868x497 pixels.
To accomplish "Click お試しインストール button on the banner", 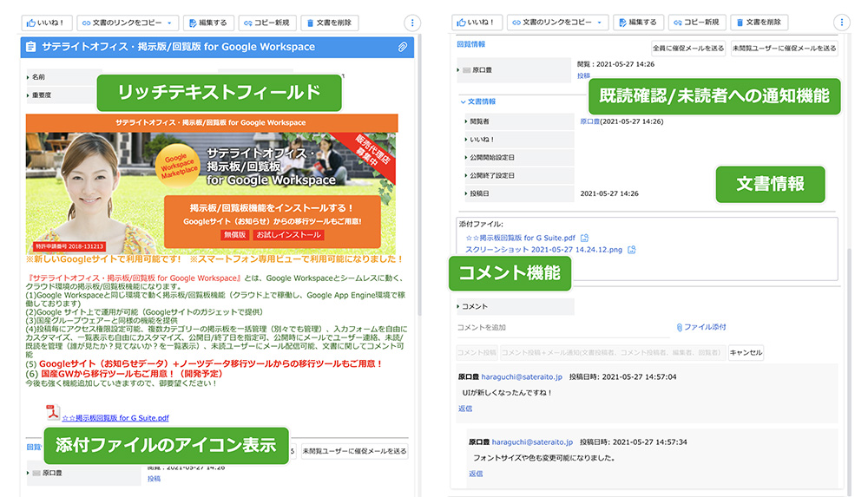I will pos(288,235).
